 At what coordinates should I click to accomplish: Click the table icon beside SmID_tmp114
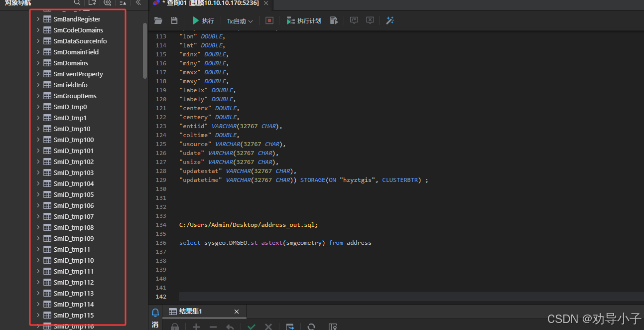click(47, 304)
